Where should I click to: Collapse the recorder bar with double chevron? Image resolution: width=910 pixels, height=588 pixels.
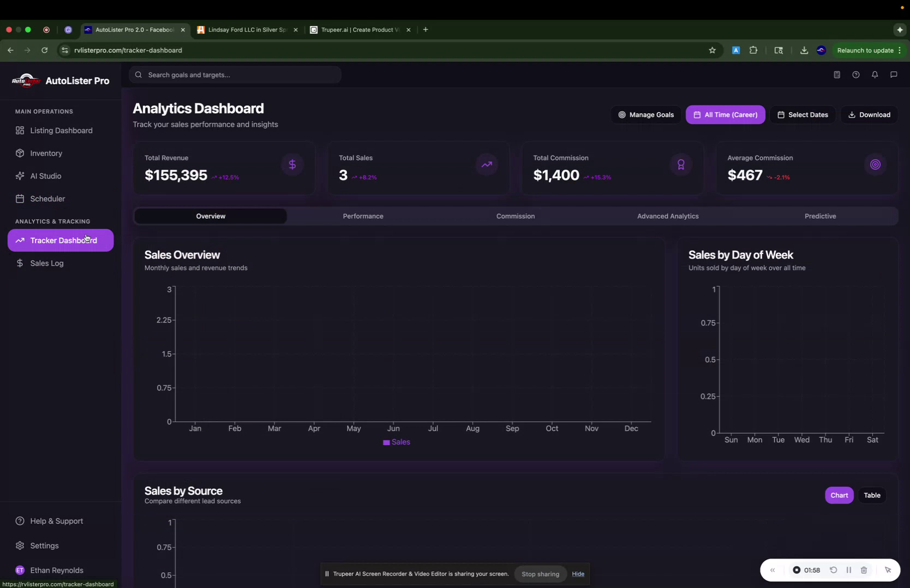pyautogui.click(x=772, y=569)
